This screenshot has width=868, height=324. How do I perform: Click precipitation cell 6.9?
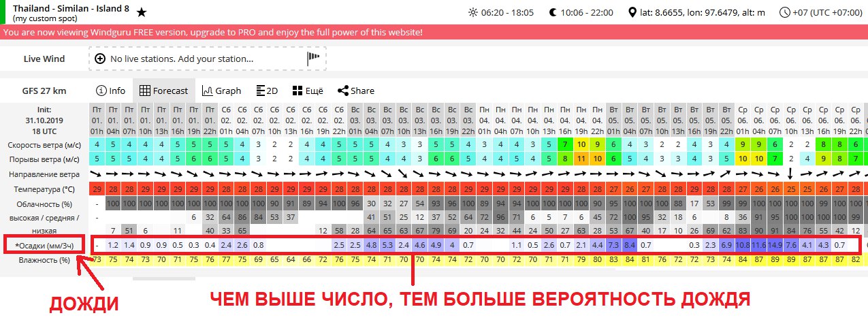pos(726,244)
